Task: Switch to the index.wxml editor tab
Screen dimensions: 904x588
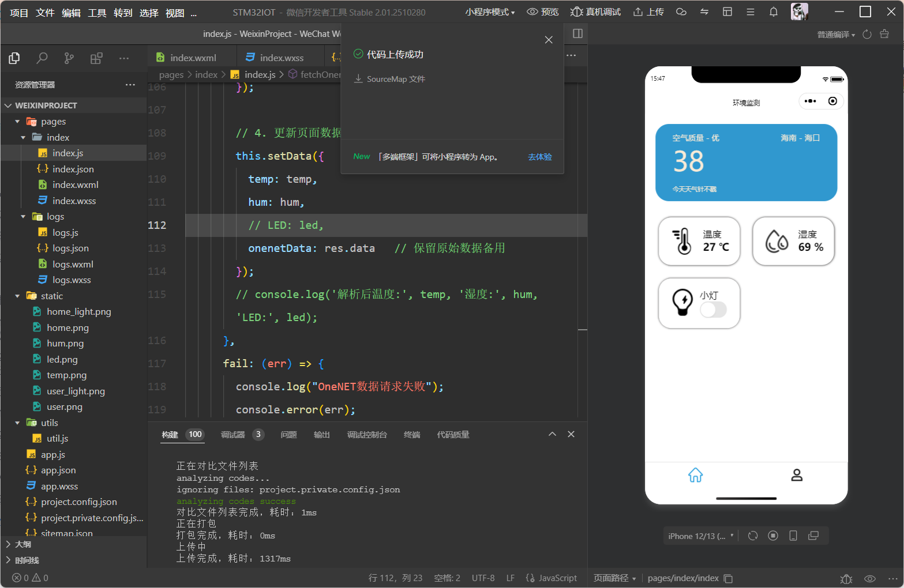Action: pyautogui.click(x=192, y=58)
